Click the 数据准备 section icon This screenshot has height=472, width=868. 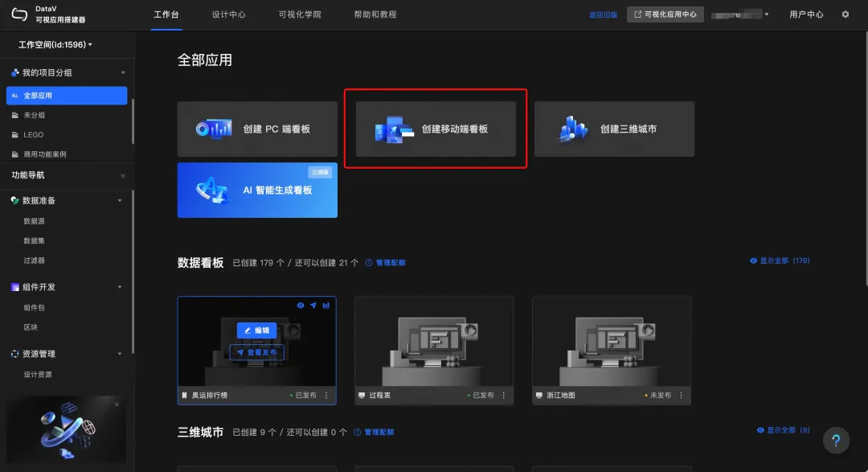coord(15,200)
